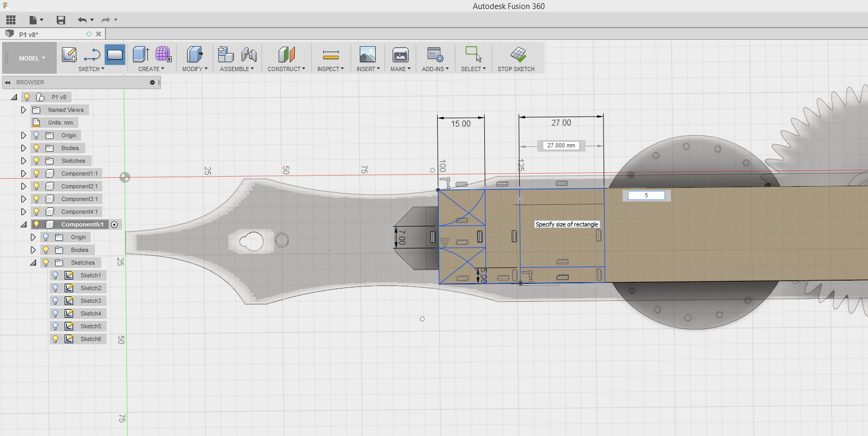Click the Sketch1 sketch icon

pyautogui.click(x=69, y=275)
